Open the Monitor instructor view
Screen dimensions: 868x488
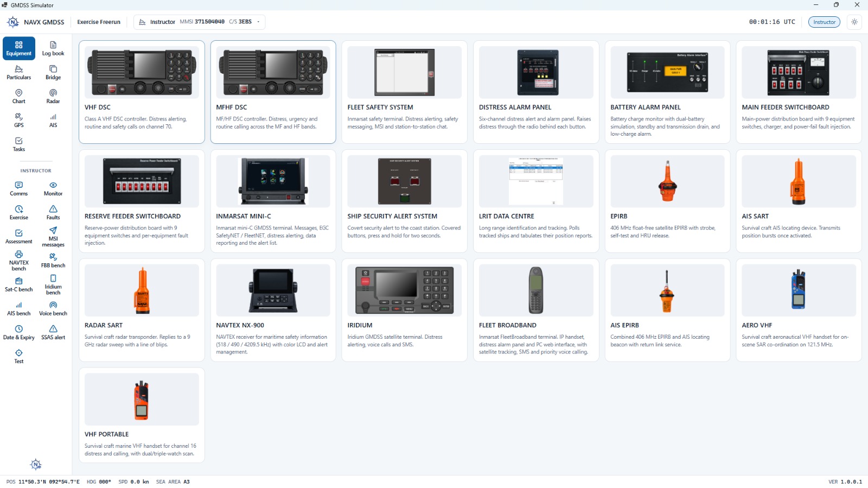[53, 188]
